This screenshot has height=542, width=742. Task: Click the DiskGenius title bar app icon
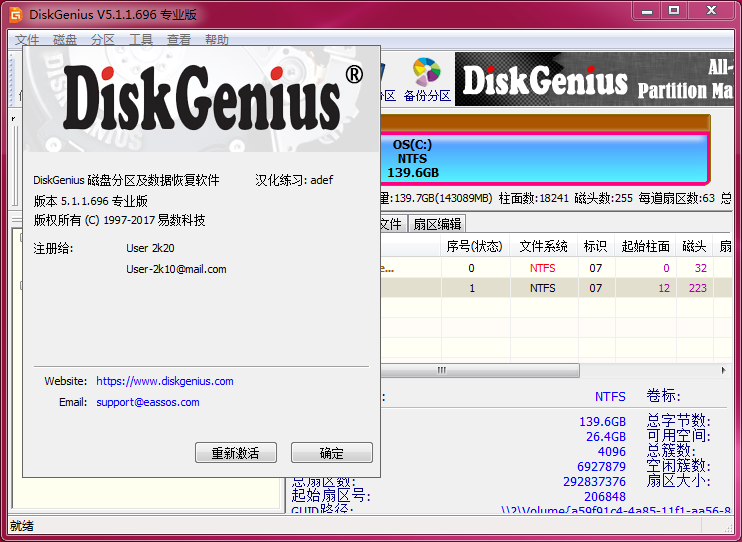16,14
